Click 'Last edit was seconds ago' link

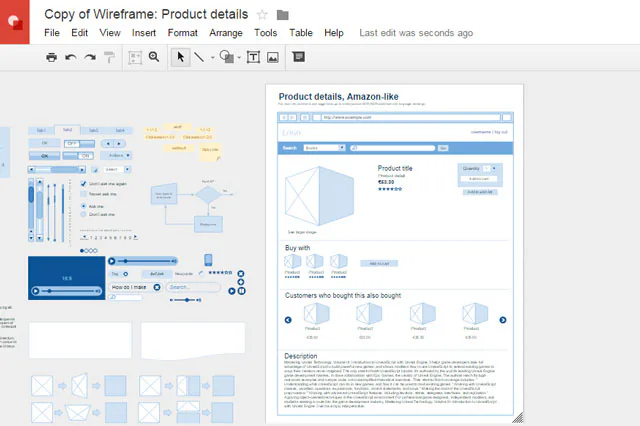416,33
